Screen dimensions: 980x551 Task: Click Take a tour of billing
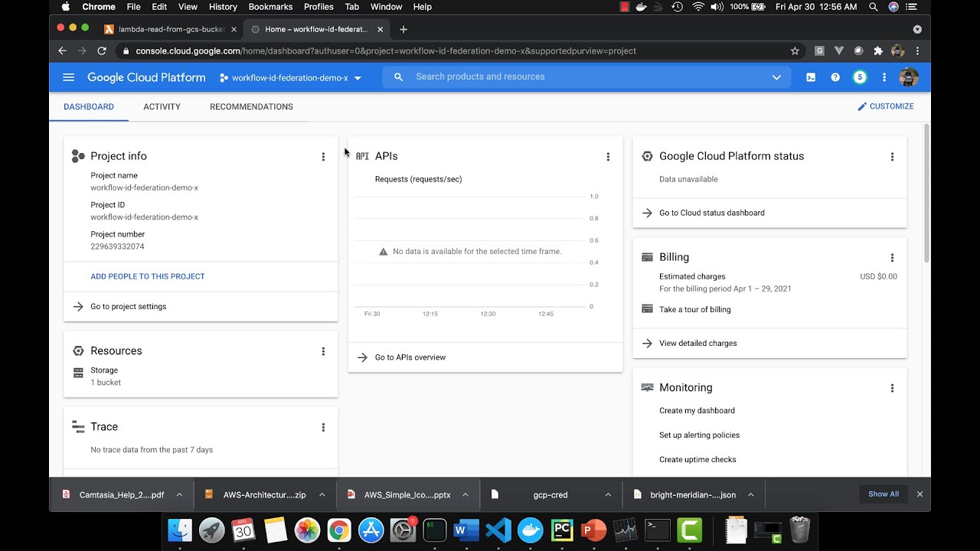(x=694, y=310)
